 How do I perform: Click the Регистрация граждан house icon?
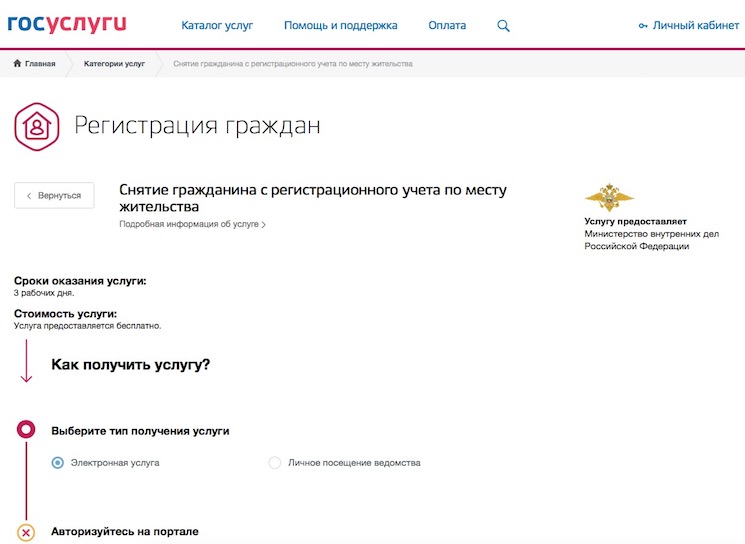click(x=38, y=126)
